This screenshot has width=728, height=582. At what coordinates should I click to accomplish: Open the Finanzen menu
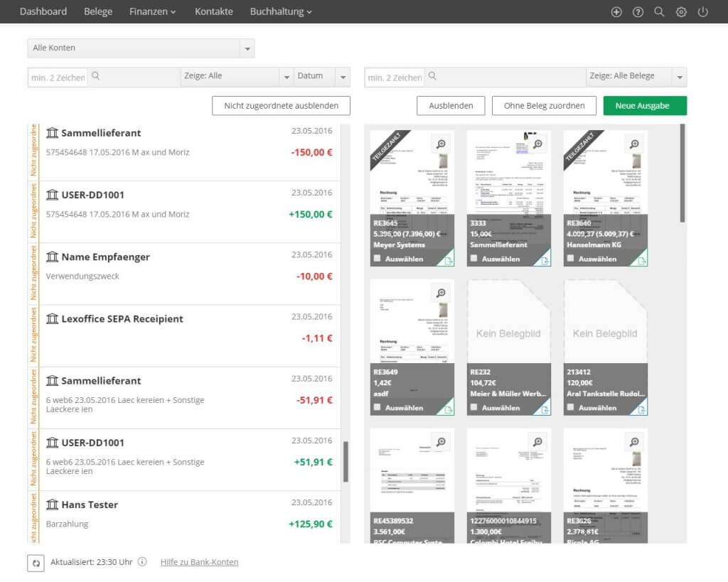[152, 12]
